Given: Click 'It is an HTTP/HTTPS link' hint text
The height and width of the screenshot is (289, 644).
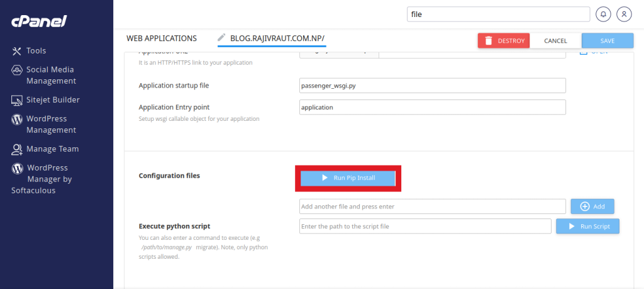Looking at the screenshot, I should click(196, 63).
